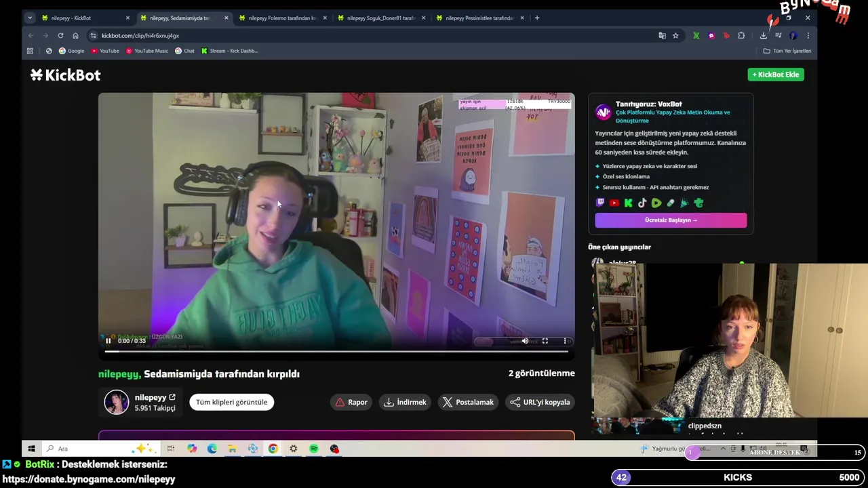Bookmark this page with the star
868x488 pixels.
tap(675, 35)
